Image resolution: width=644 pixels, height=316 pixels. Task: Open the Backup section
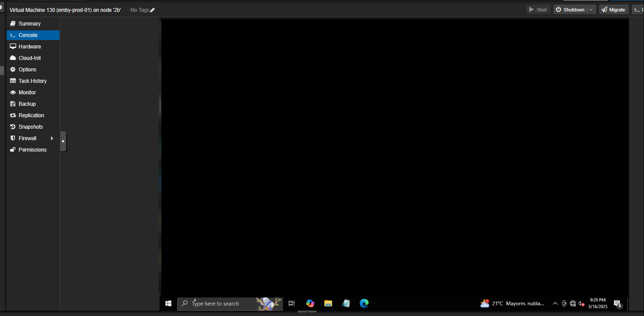(x=27, y=104)
